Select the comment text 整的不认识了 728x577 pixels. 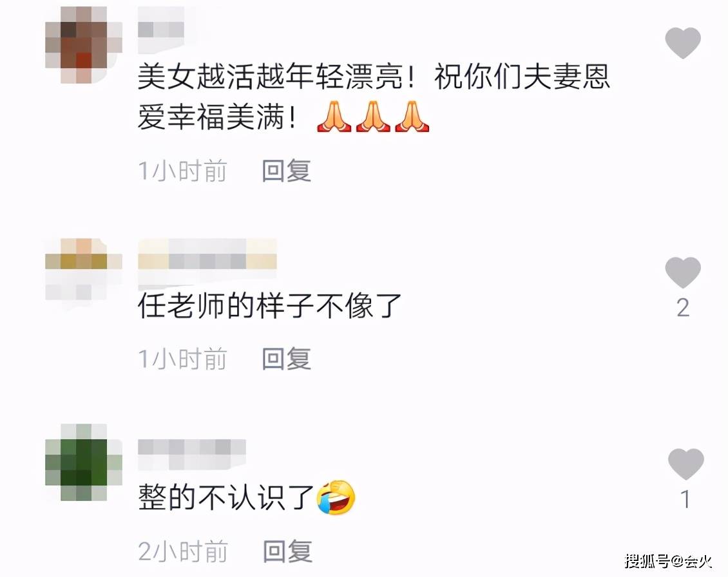click(226, 498)
